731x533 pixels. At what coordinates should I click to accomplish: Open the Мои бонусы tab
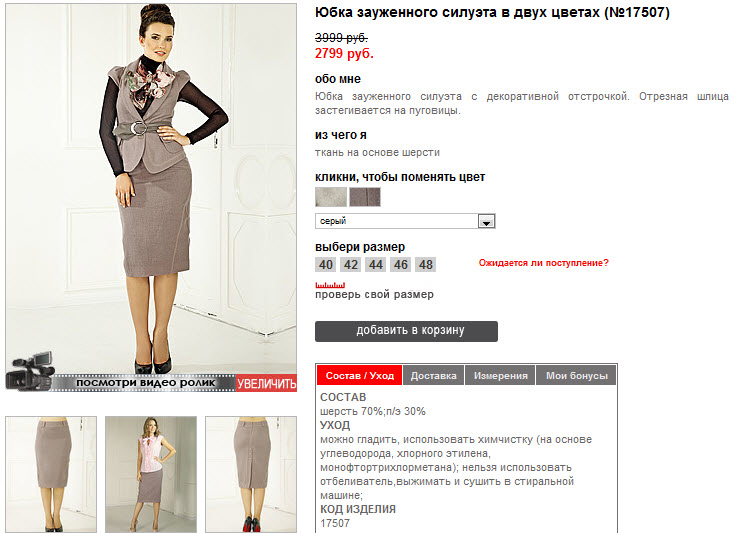577,375
